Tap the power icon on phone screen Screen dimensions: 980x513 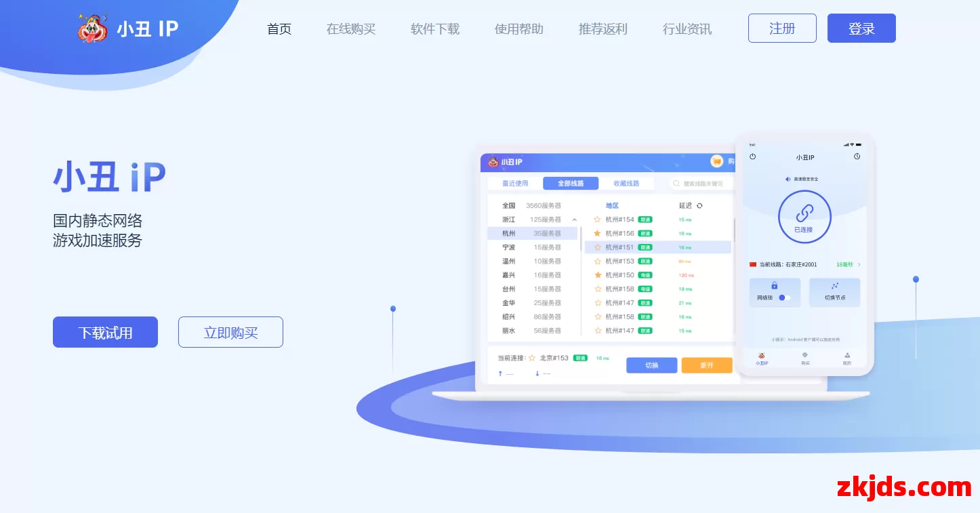pyautogui.click(x=752, y=157)
